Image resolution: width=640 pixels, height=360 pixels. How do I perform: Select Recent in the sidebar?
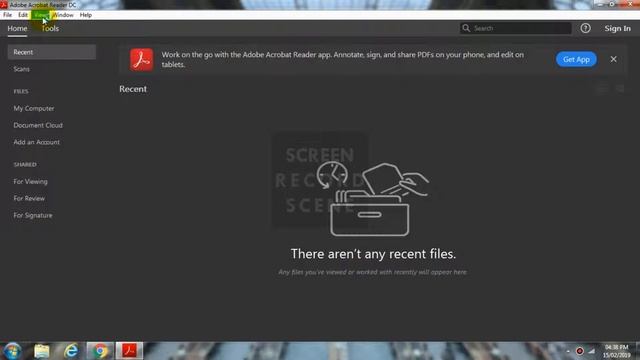[52, 52]
